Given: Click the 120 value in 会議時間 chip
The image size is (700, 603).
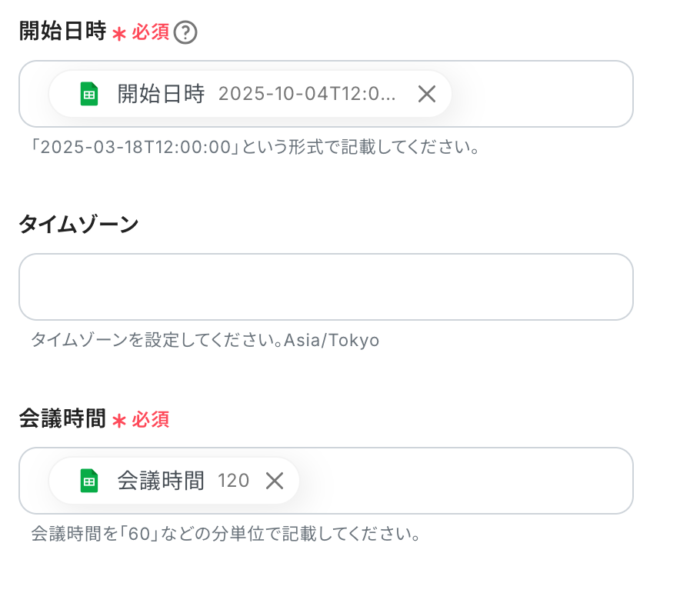Looking at the screenshot, I should 233,481.
